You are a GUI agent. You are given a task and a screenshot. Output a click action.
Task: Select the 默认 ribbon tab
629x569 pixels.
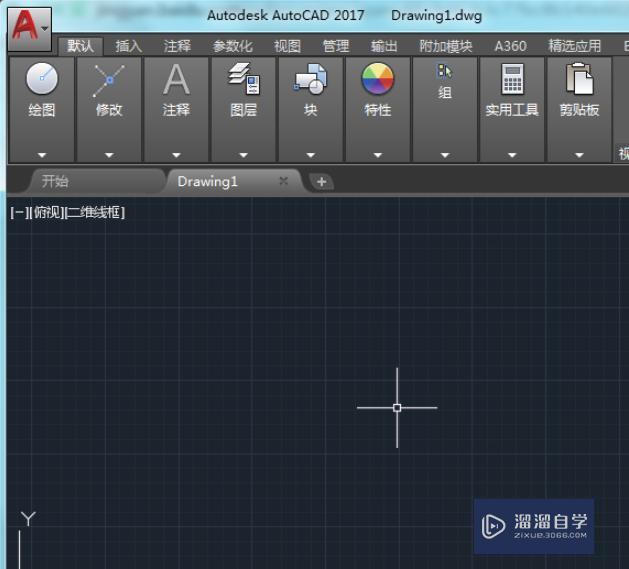81,47
